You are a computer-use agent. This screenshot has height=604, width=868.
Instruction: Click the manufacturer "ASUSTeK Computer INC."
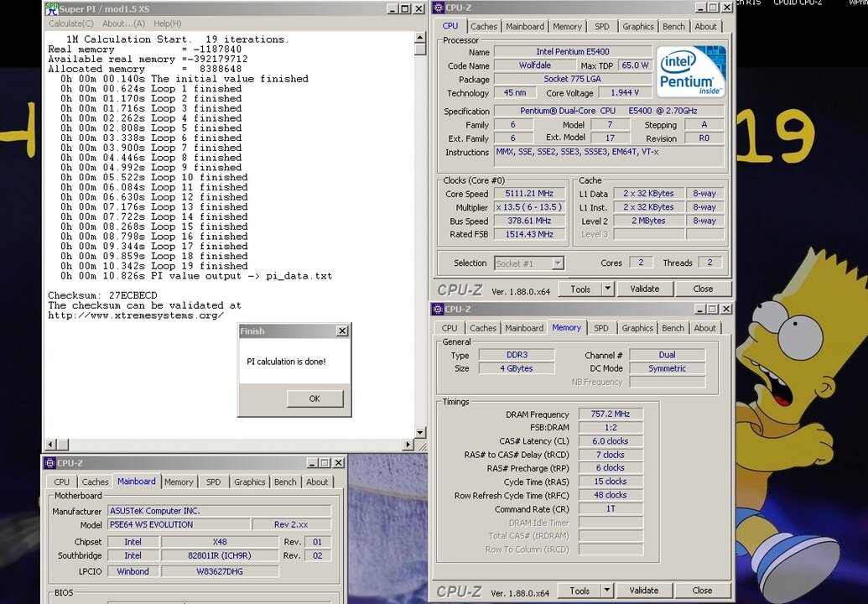(x=219, y=511)
